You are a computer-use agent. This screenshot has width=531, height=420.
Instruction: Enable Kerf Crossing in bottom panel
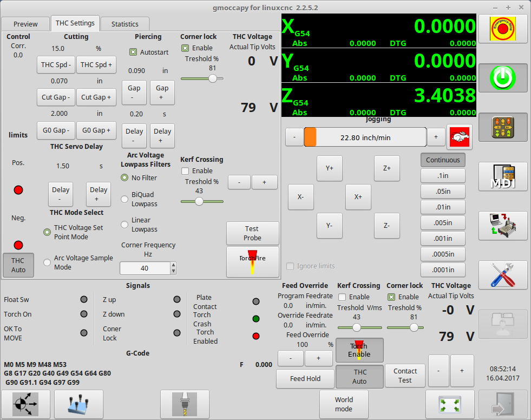(342, 297)
